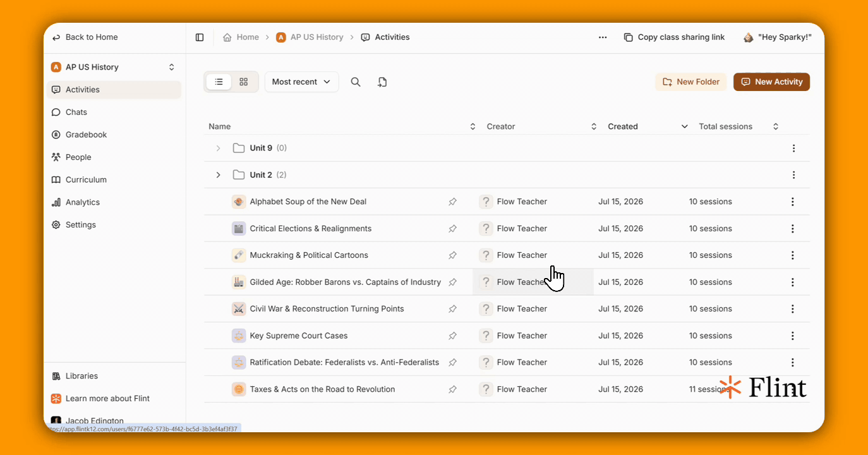Copy class sharing link
868x455 pixels.
[x=674, y=37]
